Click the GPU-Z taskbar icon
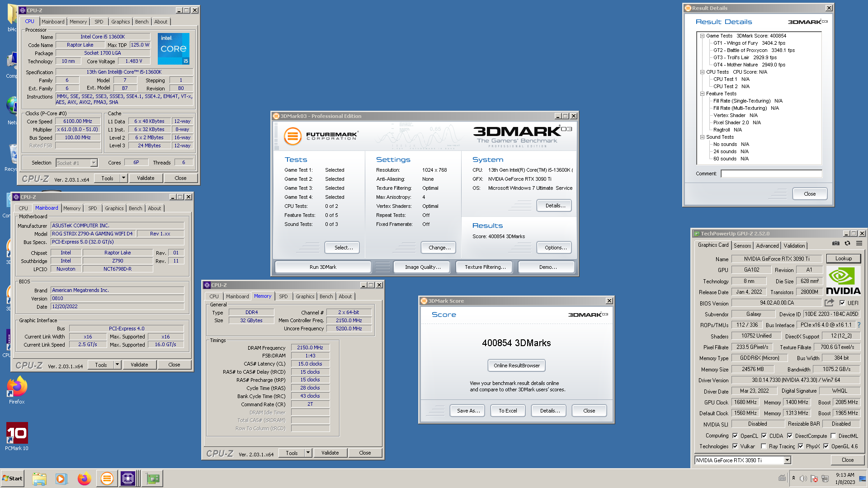 click(x=153, y=479)
